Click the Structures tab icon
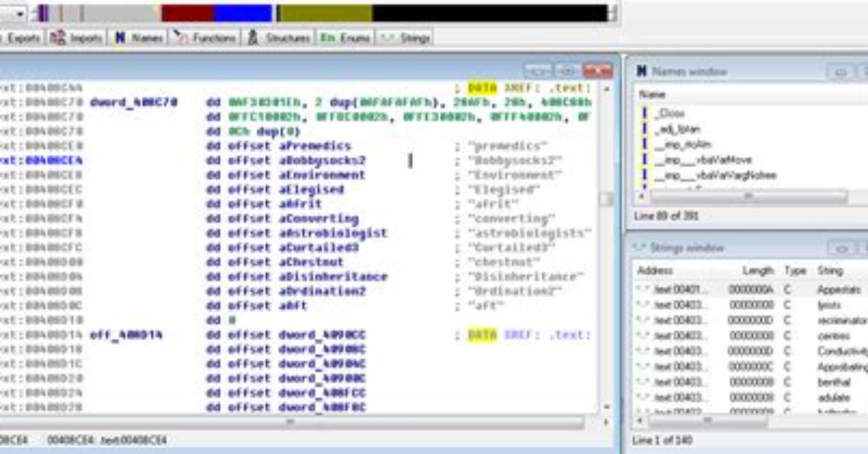This screenshot has height=454, width=868. point(252,38)
